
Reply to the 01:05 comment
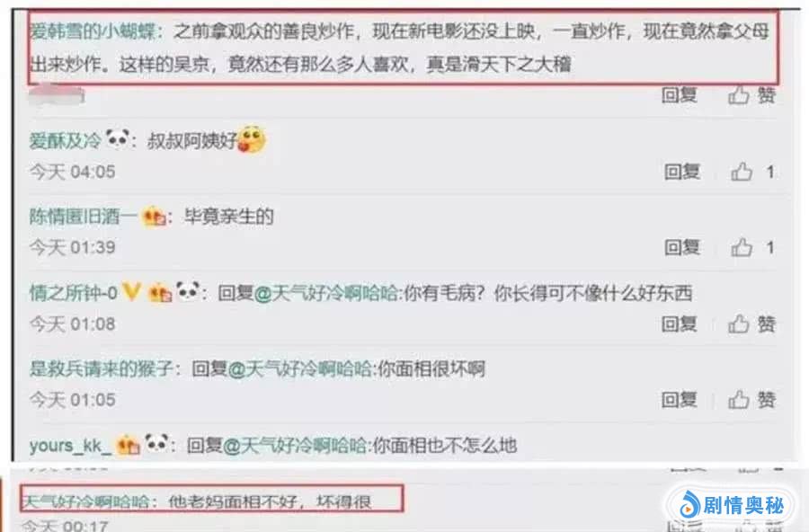point(679,400)
